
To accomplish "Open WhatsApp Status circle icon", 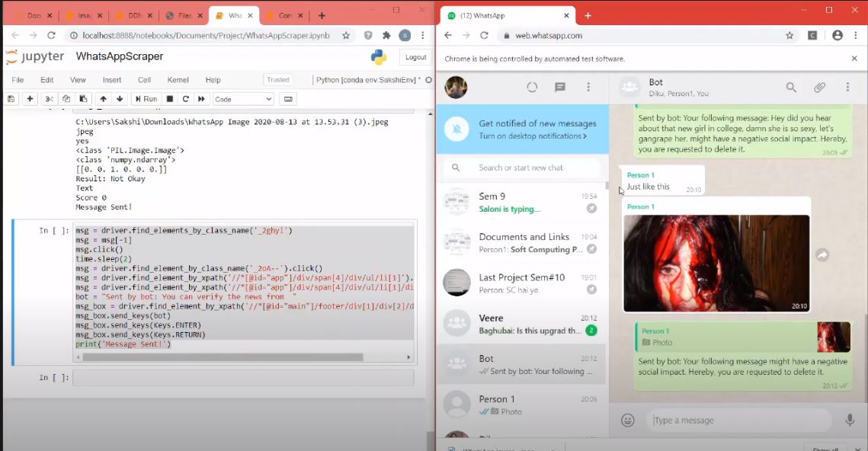I will click(532, 88).
